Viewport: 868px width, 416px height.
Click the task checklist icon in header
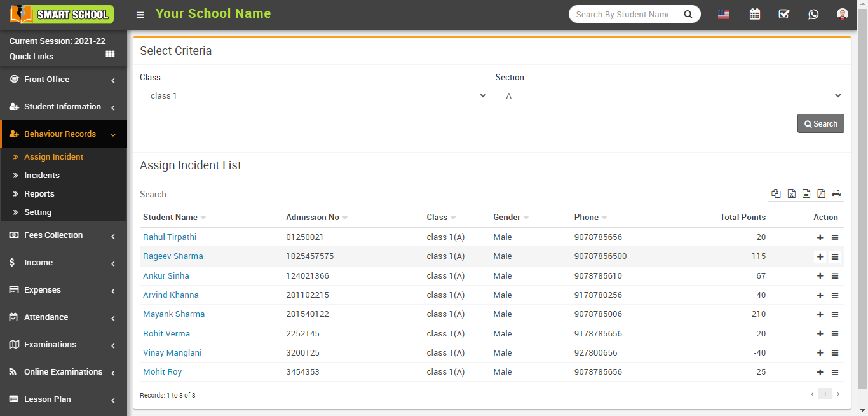pyautogui.click(x=783, y=14)
